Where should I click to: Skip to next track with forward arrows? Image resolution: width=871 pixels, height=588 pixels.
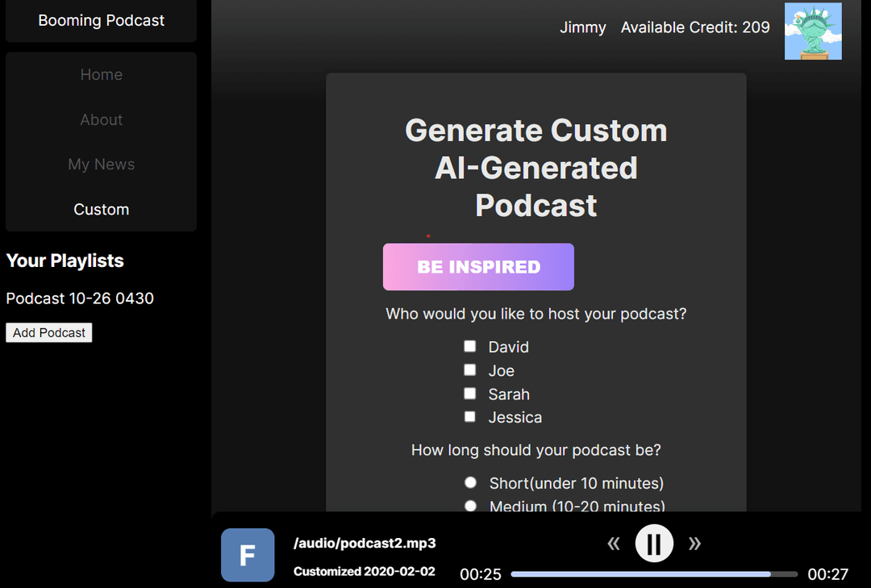694,544
